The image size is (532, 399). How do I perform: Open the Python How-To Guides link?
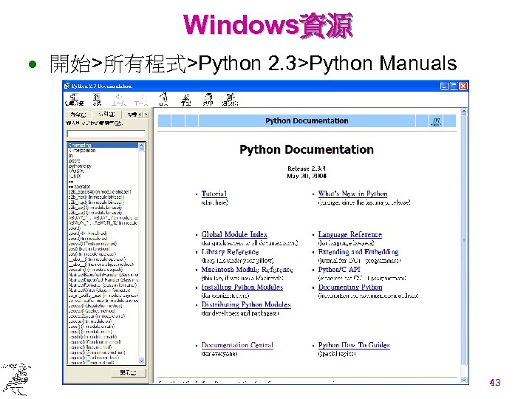[x=354, y=345]
